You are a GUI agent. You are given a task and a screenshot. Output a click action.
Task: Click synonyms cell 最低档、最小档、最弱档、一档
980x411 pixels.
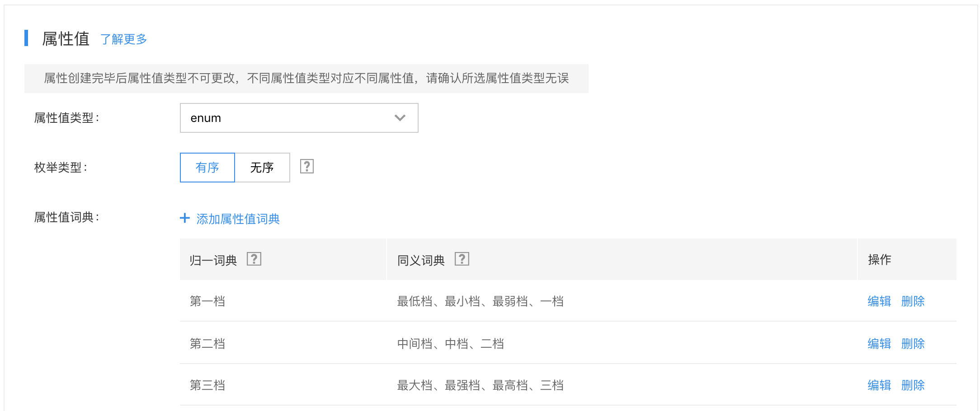coord(481,301)
